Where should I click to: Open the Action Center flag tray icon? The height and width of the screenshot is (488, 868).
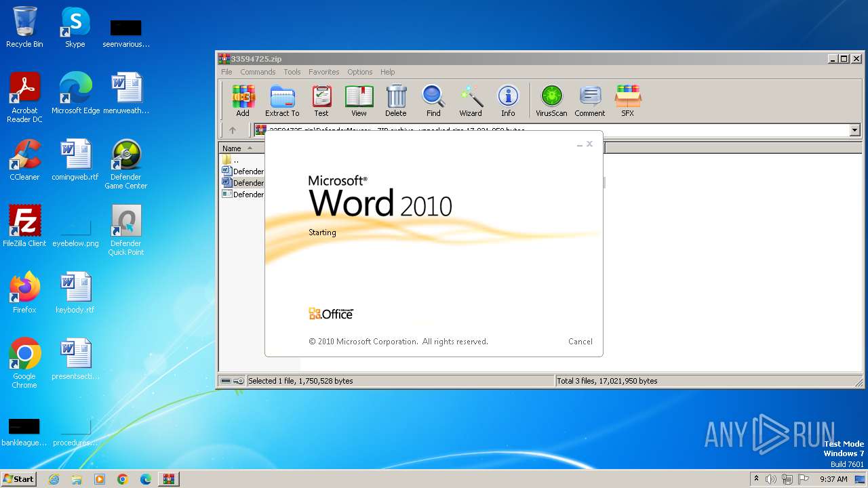pos(804,479)
